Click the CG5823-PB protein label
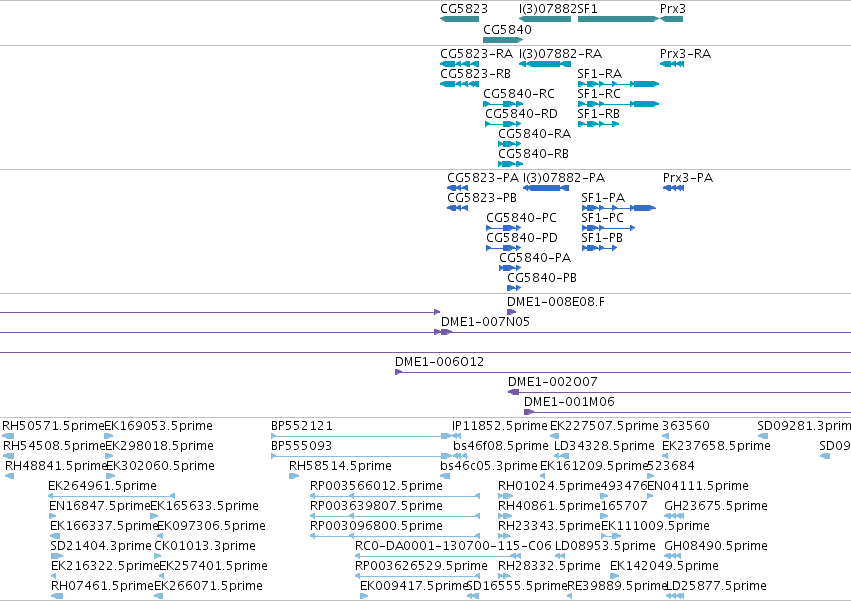This screenshot has height=601, width=851. pos(481,198)
